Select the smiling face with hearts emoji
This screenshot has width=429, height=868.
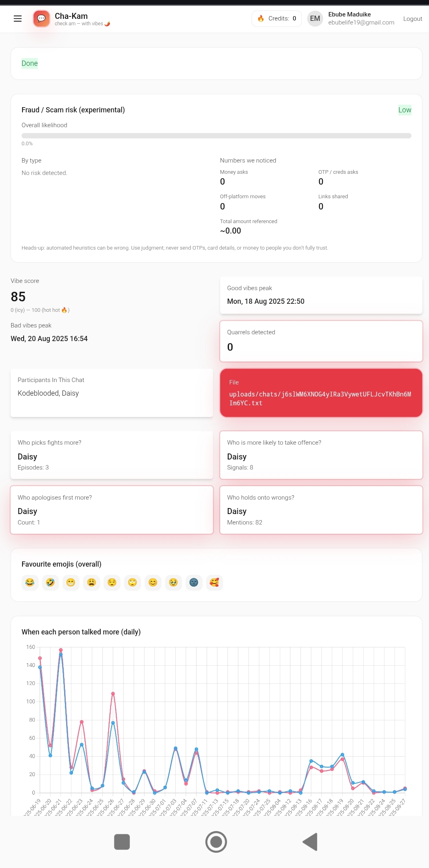[x=214, y=582]
